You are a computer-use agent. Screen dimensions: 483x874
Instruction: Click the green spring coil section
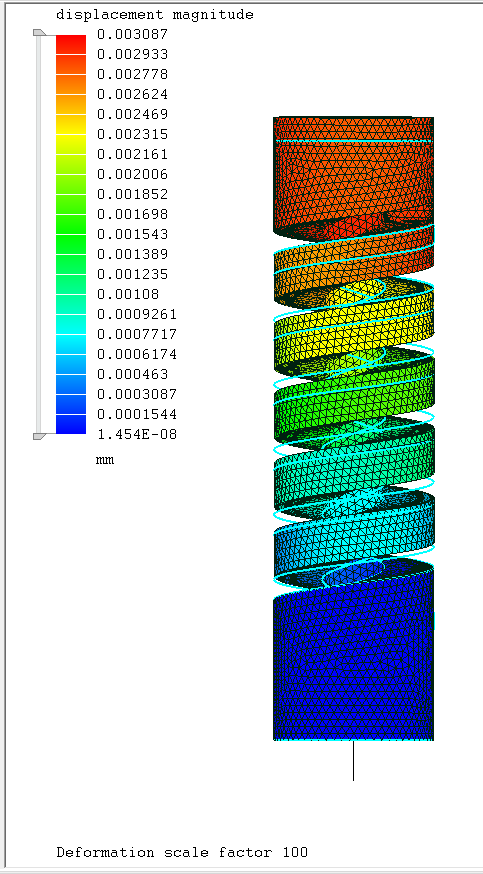tap(353, 402)
